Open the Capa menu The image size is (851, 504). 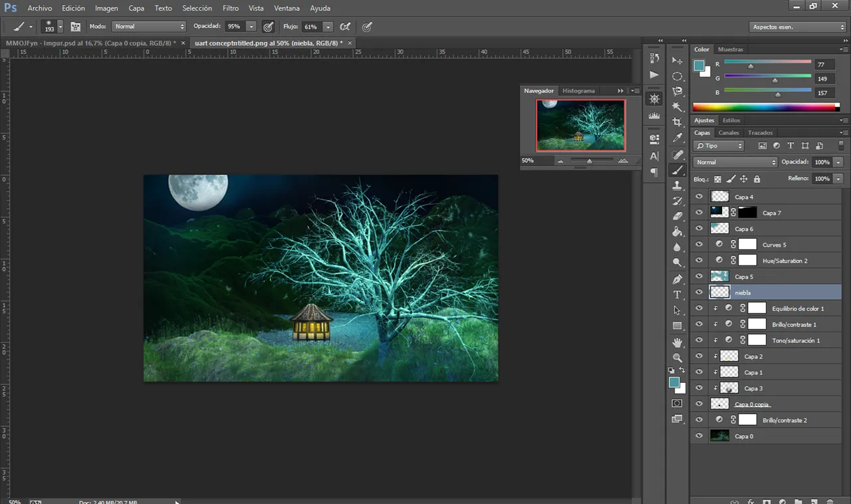coord(136,8)
